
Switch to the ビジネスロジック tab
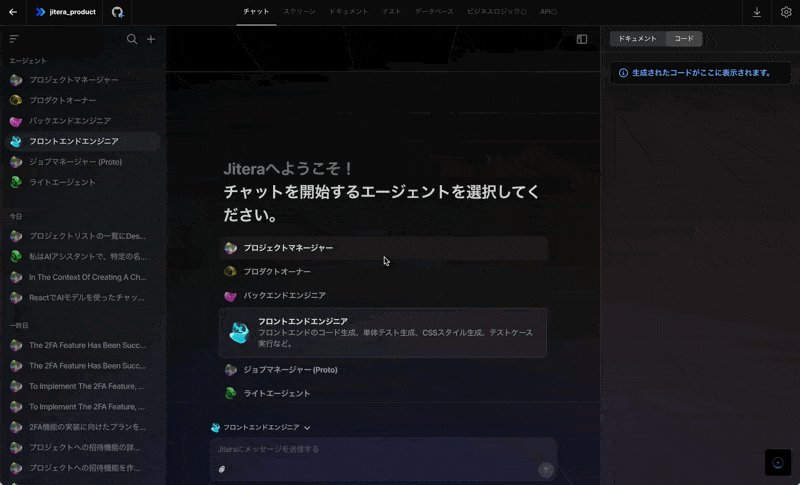pos(496,12)
